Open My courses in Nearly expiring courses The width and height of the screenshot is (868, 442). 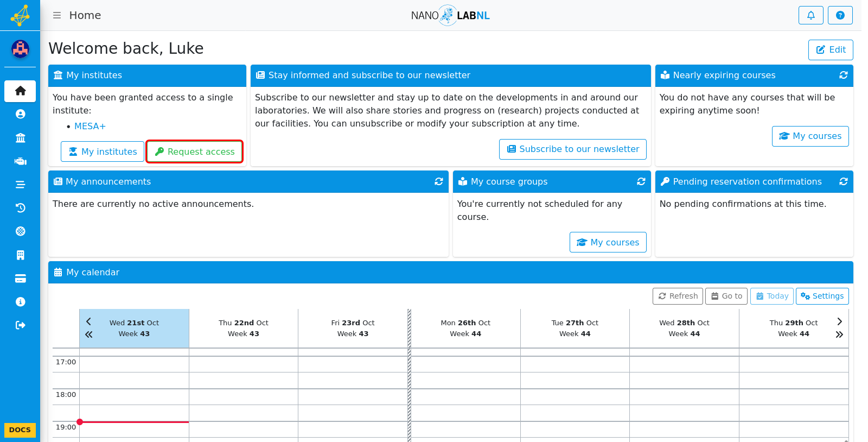[x=810, y=136]
